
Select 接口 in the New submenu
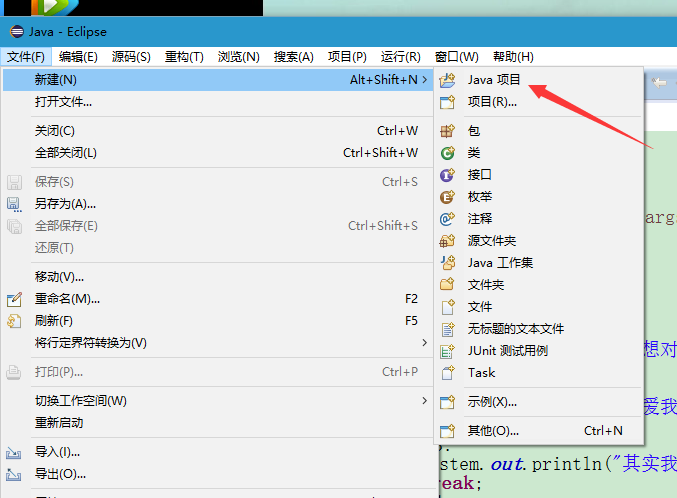pos(539,175)
